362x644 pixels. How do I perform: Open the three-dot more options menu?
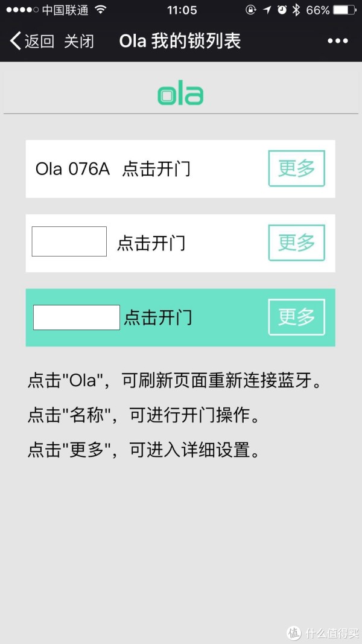tap(338, 41)
